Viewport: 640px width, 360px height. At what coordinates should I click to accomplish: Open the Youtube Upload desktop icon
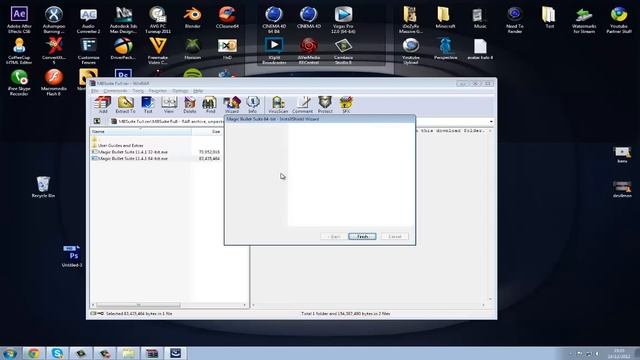click(411, 51)
